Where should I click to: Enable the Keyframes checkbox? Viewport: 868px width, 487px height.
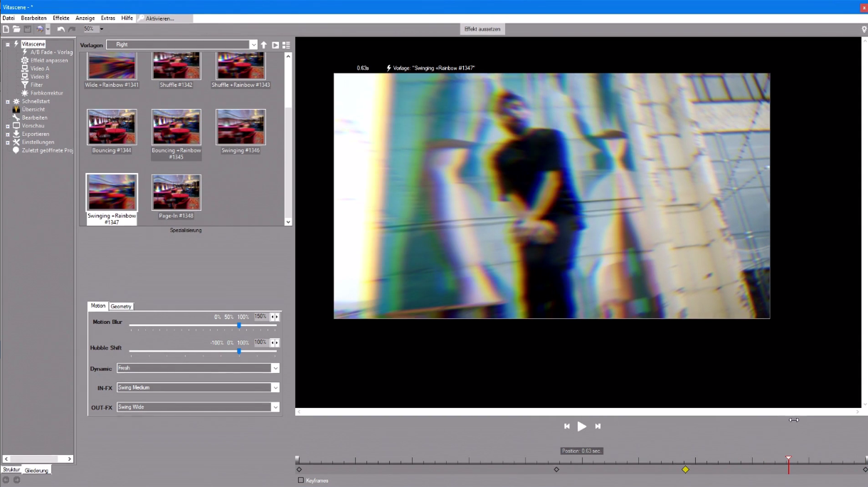pyautogui.click(x=300, y=480)
